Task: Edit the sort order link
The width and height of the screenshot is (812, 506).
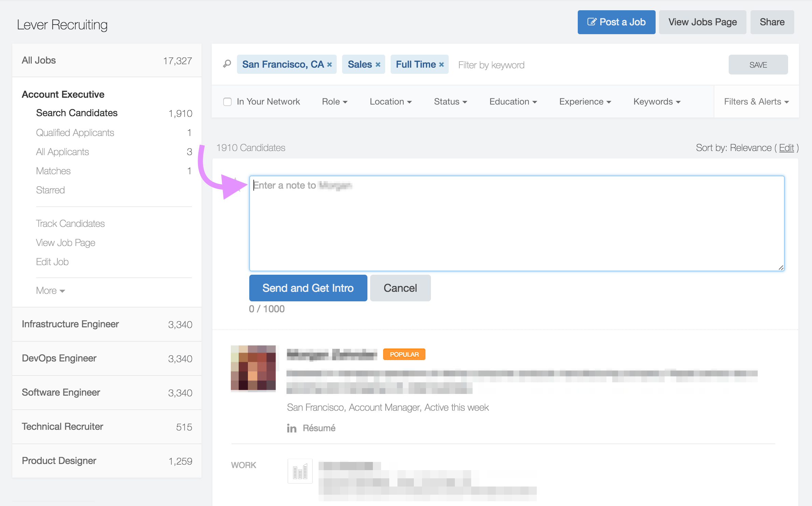Action: click(786, 148)
